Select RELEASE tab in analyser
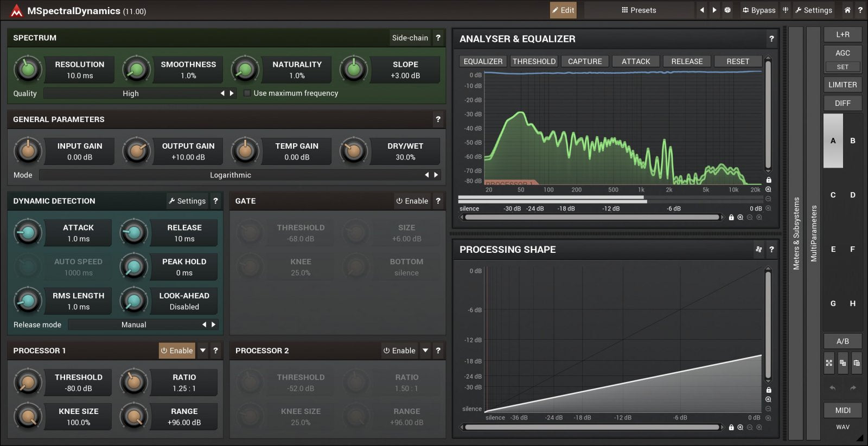Viewport: 868px width, 446px height. click(687, 61)
